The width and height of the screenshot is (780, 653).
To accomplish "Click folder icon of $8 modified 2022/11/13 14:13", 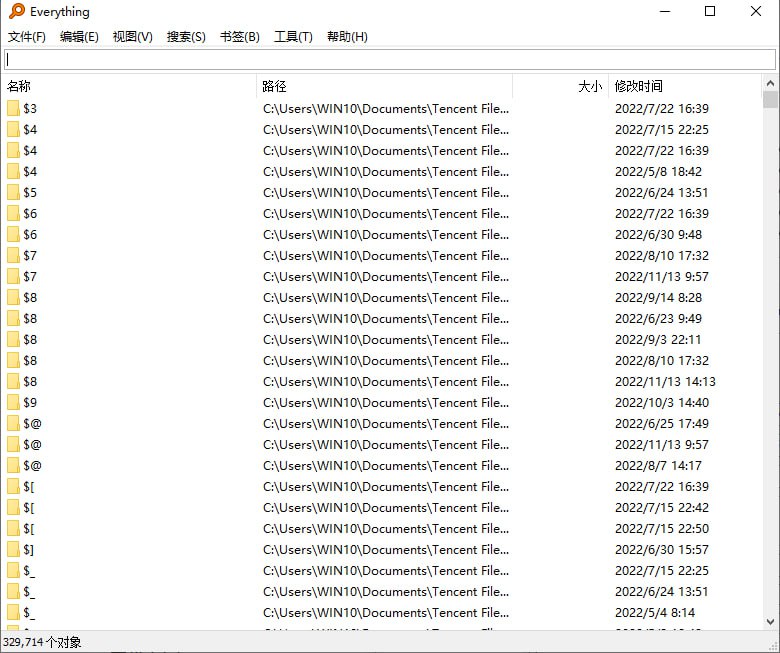I will 13,381.
